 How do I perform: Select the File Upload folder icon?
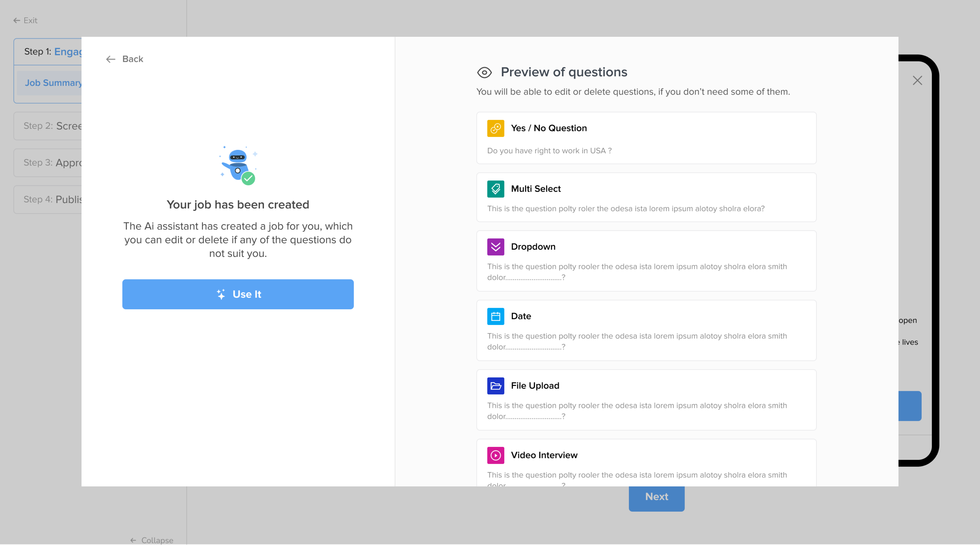pyautogui.click(x=495, y=386)
